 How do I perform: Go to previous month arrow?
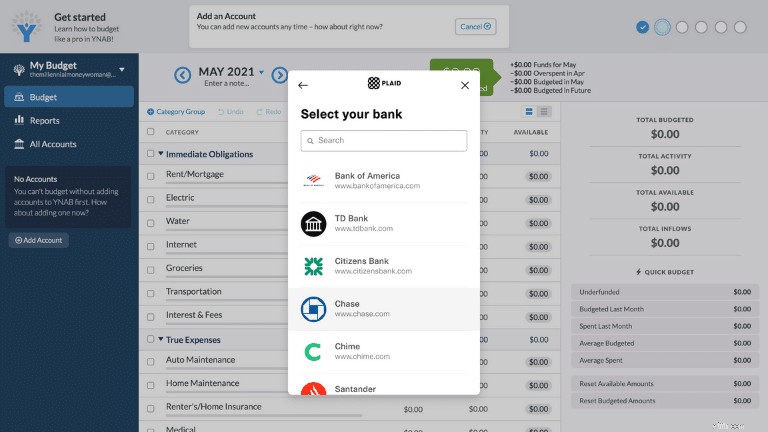click(183, 75)
